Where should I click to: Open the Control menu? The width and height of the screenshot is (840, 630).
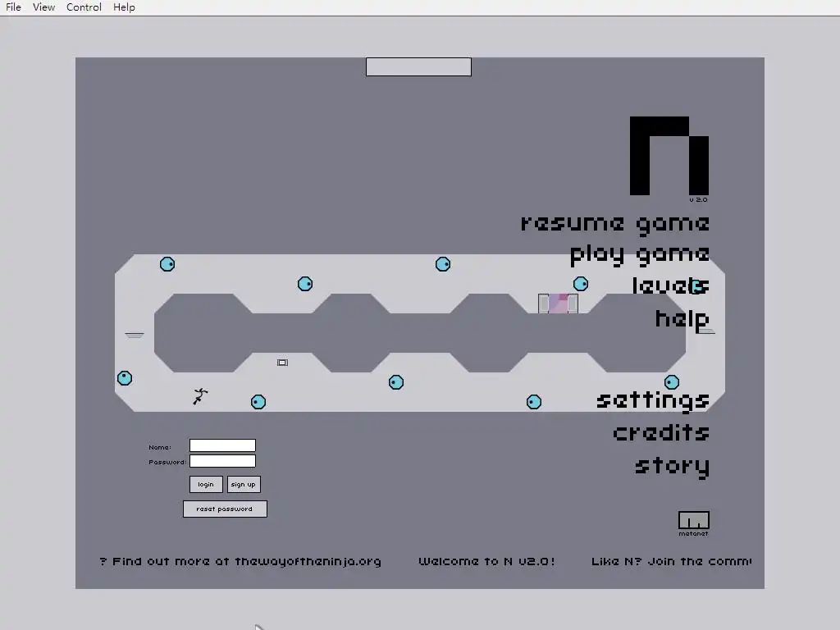pyautogui.click(x=84, y=7)
